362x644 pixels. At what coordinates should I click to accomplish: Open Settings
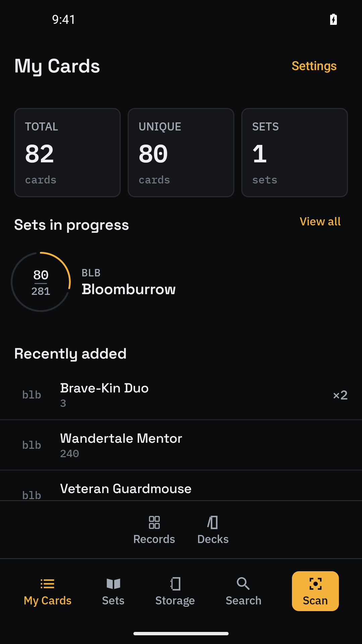pos(314,66)
